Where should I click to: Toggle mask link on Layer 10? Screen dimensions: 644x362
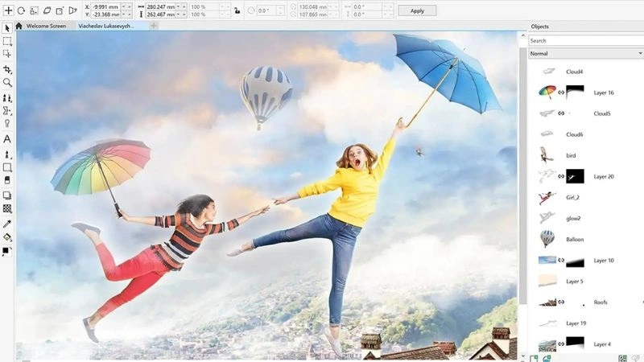(559, 261)
